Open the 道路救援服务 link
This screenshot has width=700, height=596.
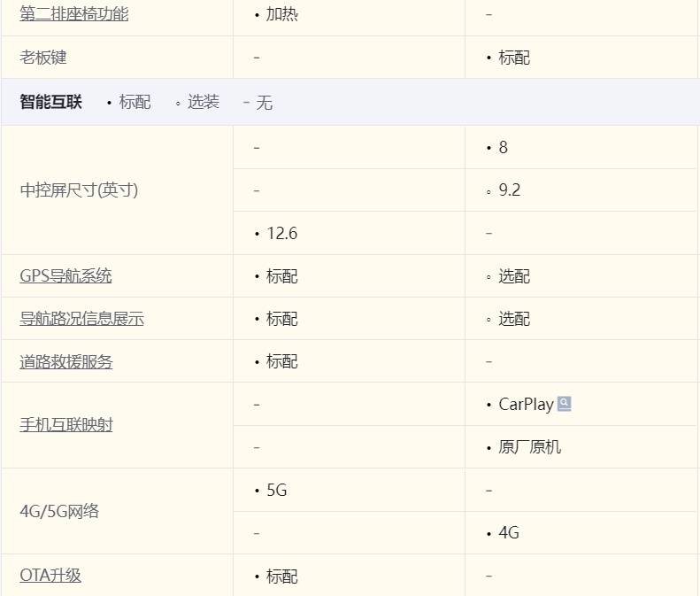point(66,361)
